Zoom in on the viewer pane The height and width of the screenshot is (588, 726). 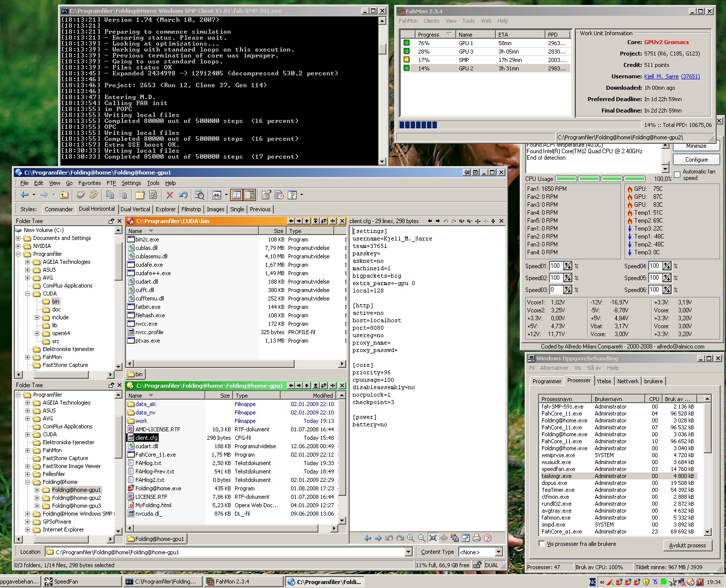click(x=411, y=538)
